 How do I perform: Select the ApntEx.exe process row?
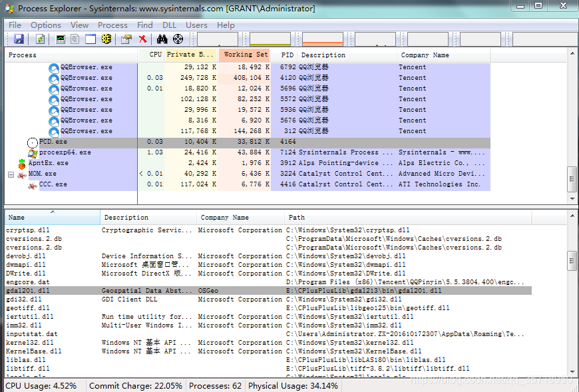click(248, 163)
